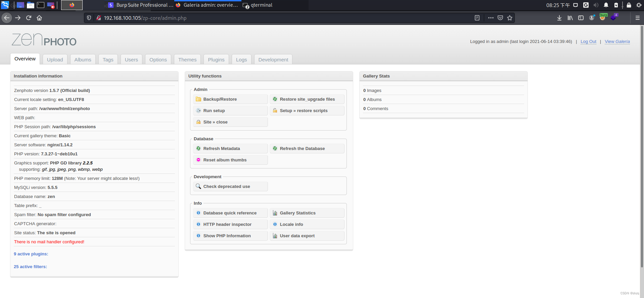Click Setup » restore scripts button
The width and height of the screenshot is (644, 298).
point(307,110)
